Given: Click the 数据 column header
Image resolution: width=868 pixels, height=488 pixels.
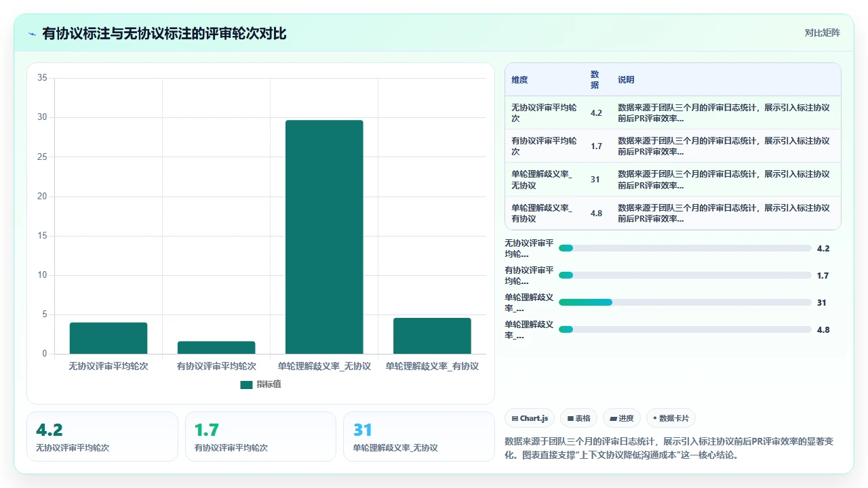Looking at the screenshot, I should 595,80.
